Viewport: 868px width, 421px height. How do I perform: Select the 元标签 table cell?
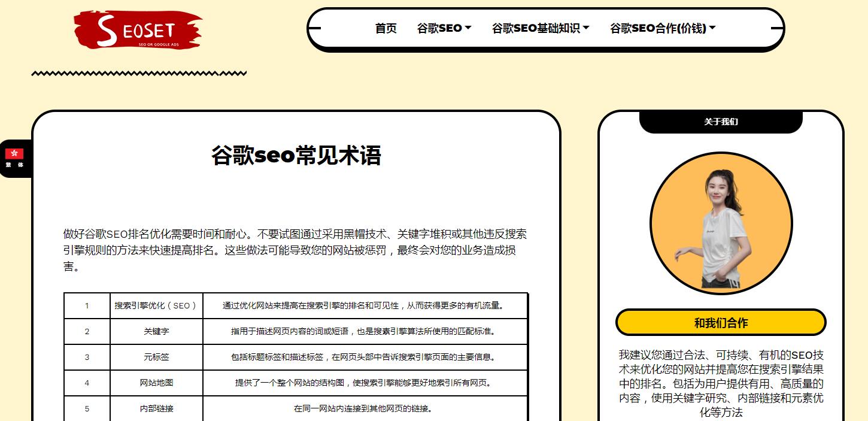pos(156,357)
